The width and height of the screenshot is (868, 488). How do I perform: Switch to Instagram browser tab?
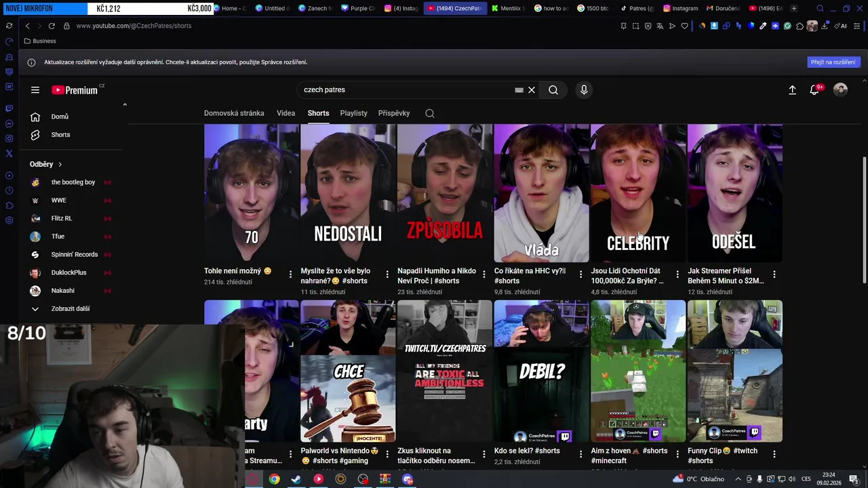click(x=679, y=8)
